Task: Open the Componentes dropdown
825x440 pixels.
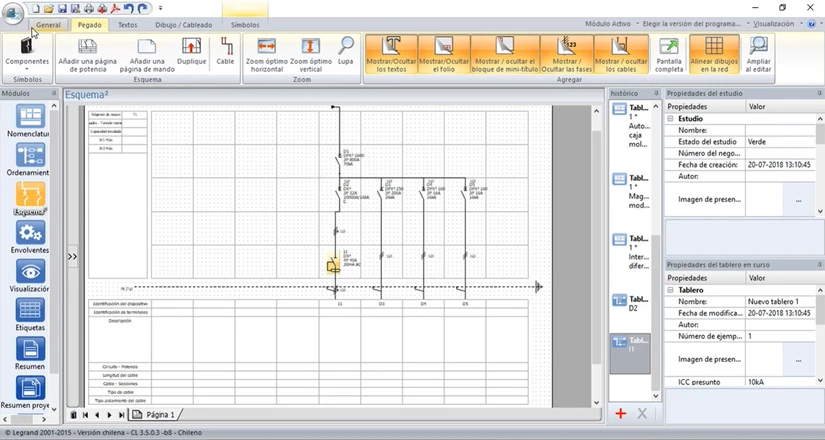Action: (x=27, y=53)
